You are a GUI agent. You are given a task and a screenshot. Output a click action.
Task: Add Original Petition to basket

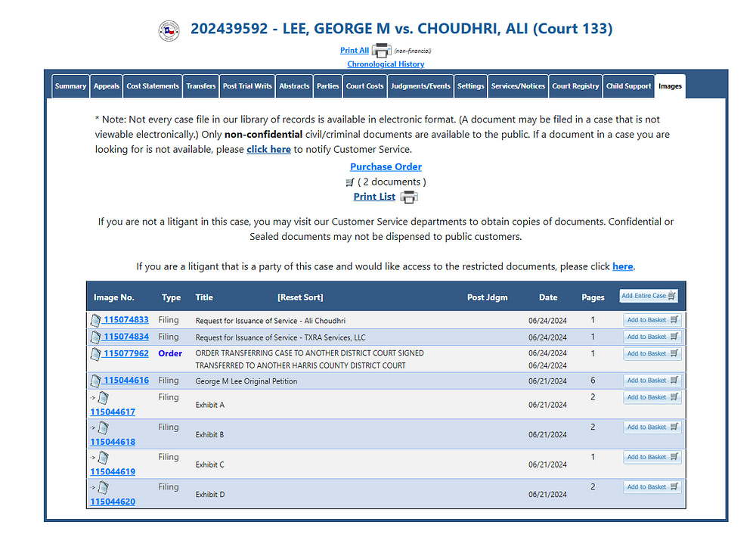[x=652, y=381]
